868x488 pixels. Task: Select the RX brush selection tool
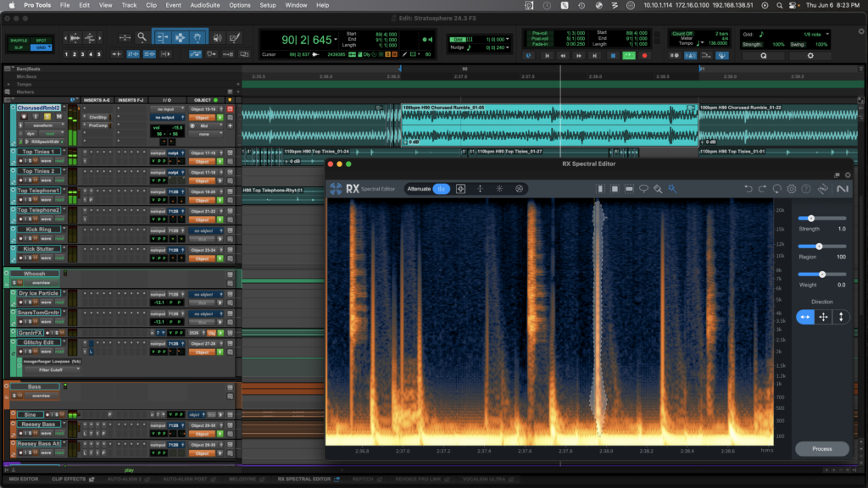tap(658, 189)
